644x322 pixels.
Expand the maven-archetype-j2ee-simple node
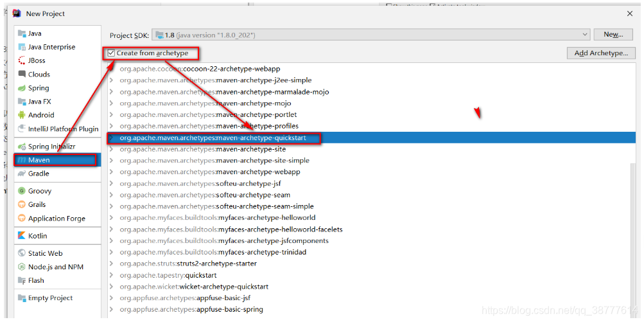click(111, 80)
